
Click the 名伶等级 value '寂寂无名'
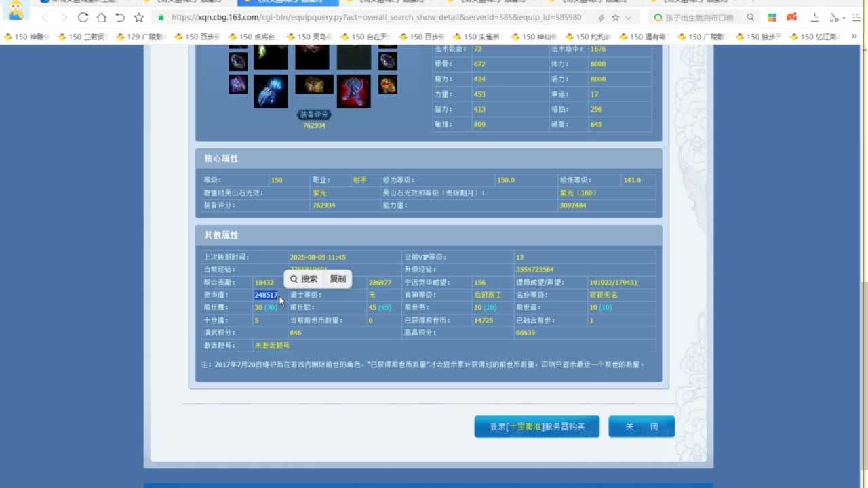click(x=604, y=296)
